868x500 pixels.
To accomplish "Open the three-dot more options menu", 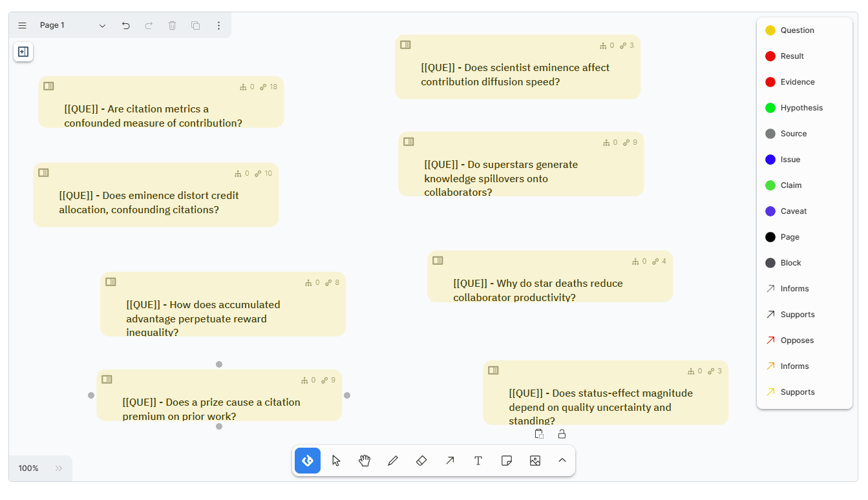I will point(218,25).
